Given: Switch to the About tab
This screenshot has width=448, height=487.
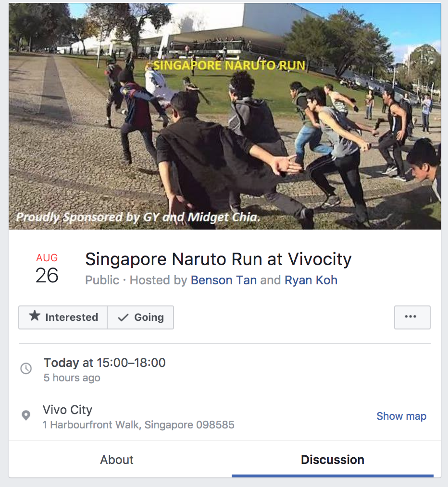Looking at the screenshot, I should click(x=117, y=460).
